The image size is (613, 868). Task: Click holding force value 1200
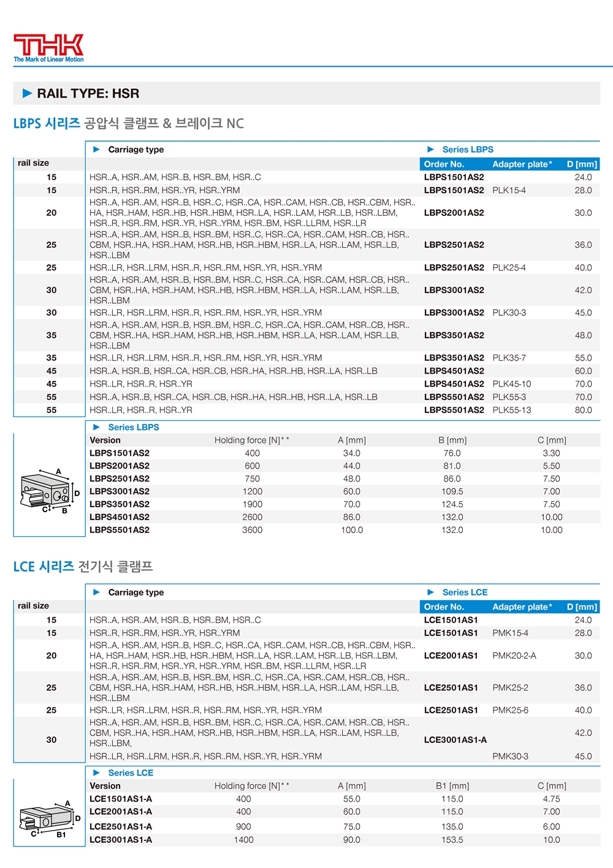253,491
